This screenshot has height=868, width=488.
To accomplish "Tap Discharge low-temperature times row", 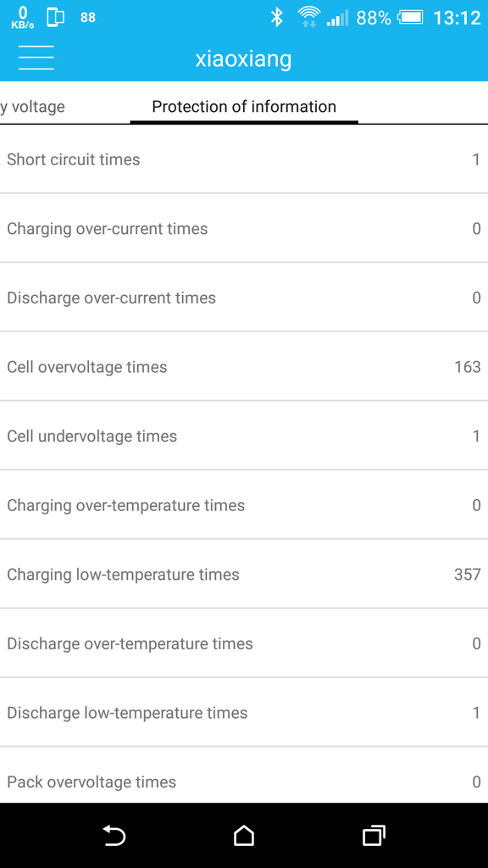I will (244, 713).
